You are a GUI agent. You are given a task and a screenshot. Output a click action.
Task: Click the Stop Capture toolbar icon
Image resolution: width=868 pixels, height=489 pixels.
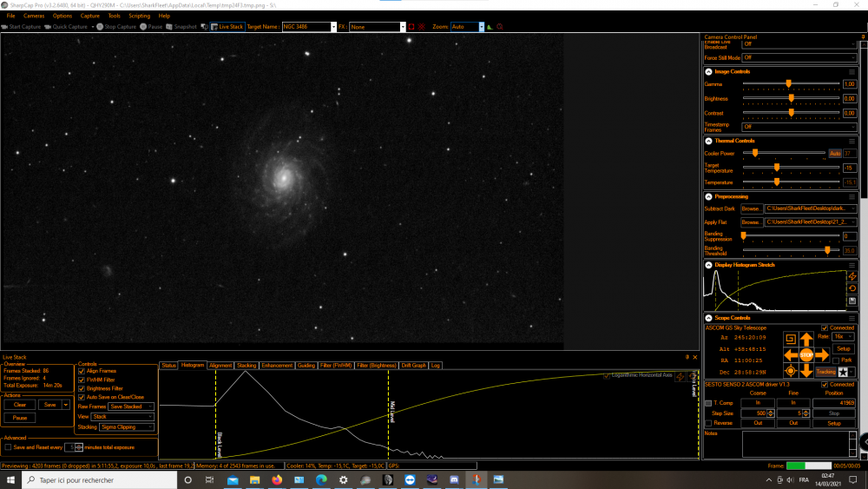coord(100,27)
